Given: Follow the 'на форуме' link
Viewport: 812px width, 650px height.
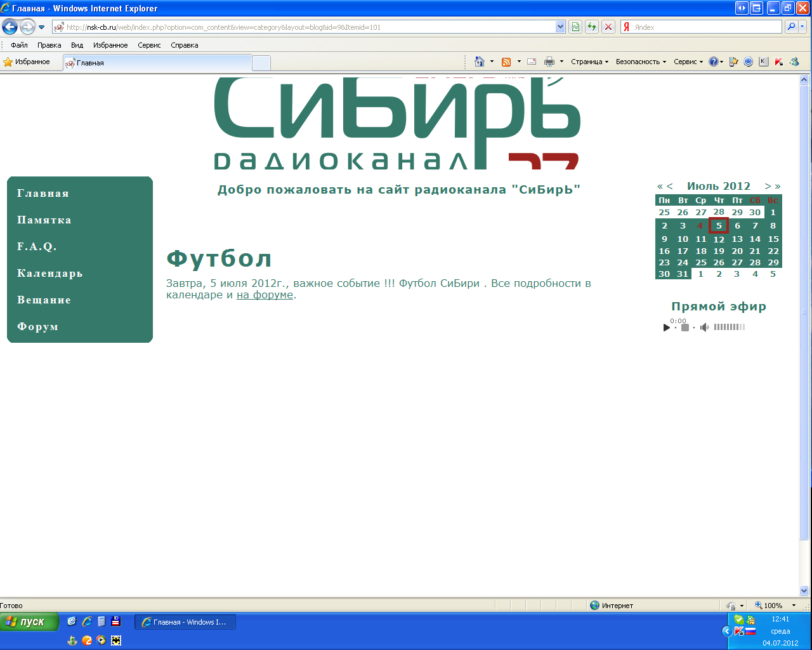Looking at the screenshot, I should 265,295.
